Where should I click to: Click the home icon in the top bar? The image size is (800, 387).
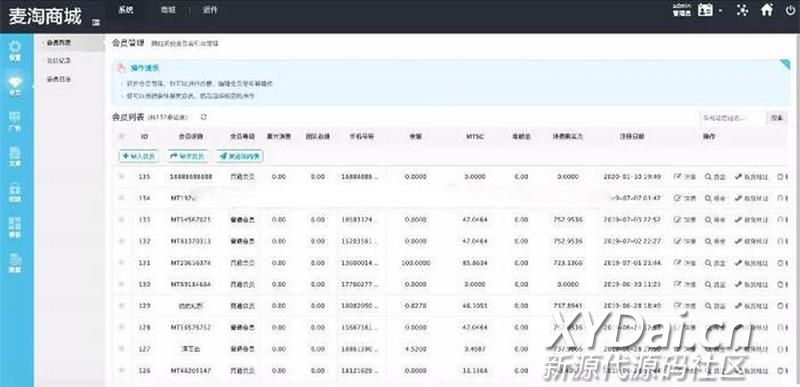(767, 10)
